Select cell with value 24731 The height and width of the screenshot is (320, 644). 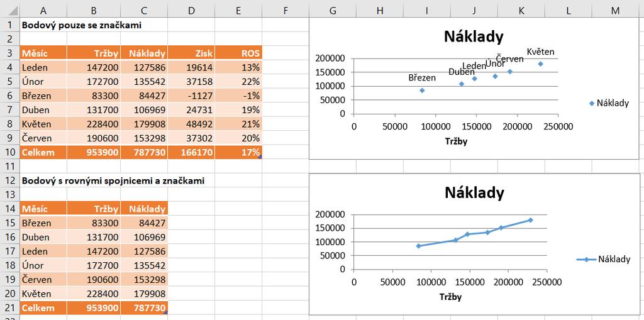point(191,110)
